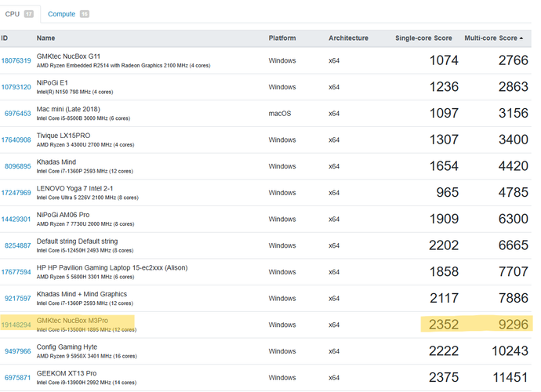Click the multi-core score 7707
541x392 pixels.
click(513, 272)
